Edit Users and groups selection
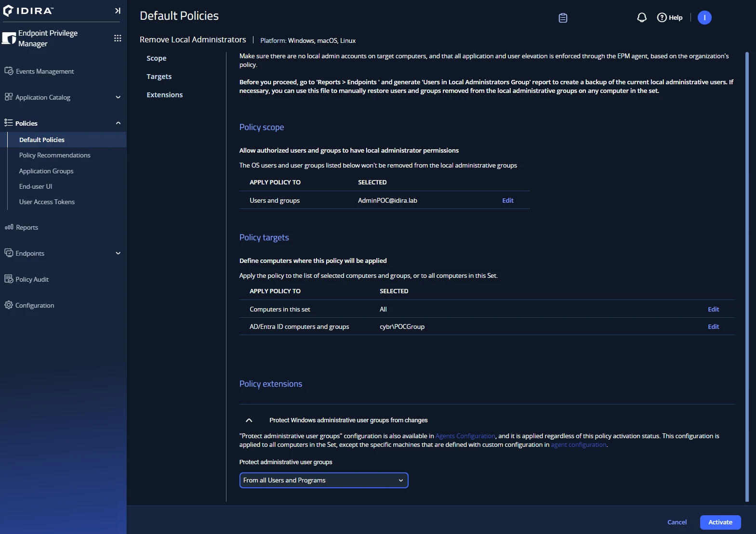This screenshot has height=534, width=756. coord(508,200)
